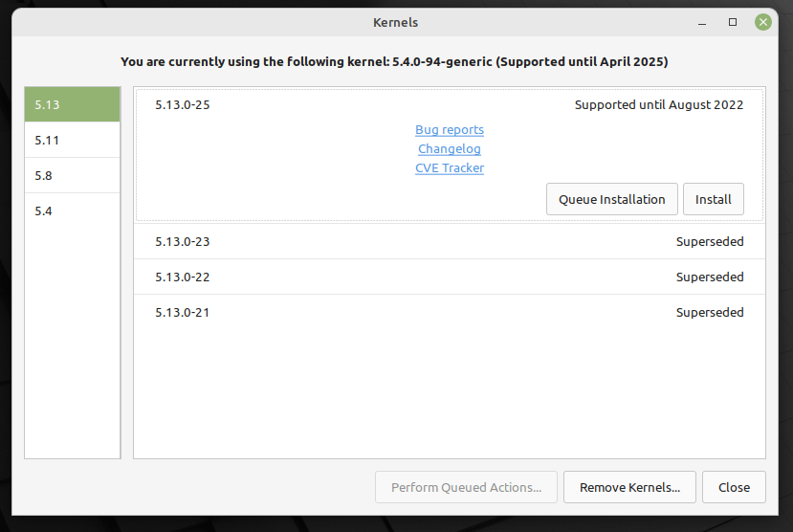
Task: Close the window using the green X icon
Action: (762, 22)
